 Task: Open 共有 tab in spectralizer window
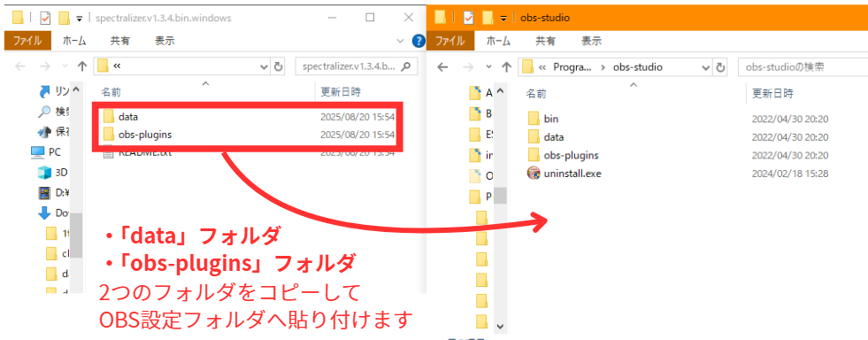tap(119, 41)
